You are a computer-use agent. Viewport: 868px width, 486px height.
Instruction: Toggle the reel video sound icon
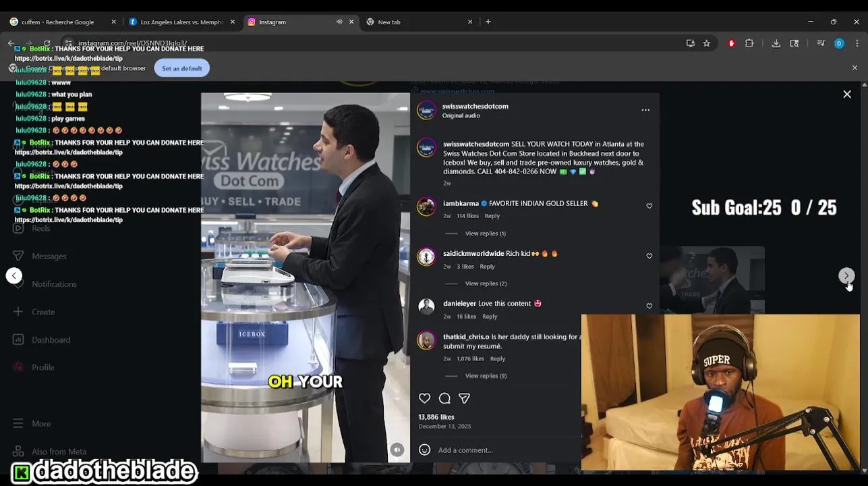[397, 450]
